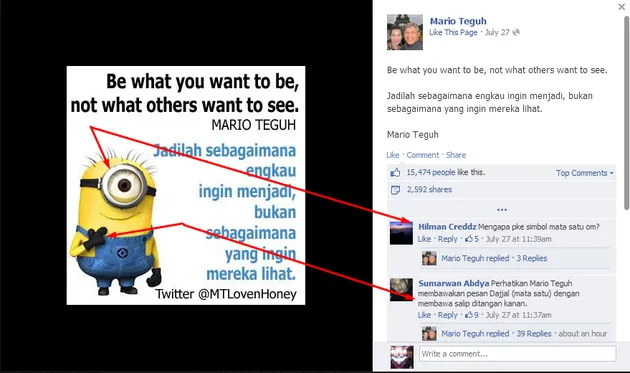Open the 2,592 shares list
The image size is (630, 373).
pyautogui.click(x=429, y=190)
